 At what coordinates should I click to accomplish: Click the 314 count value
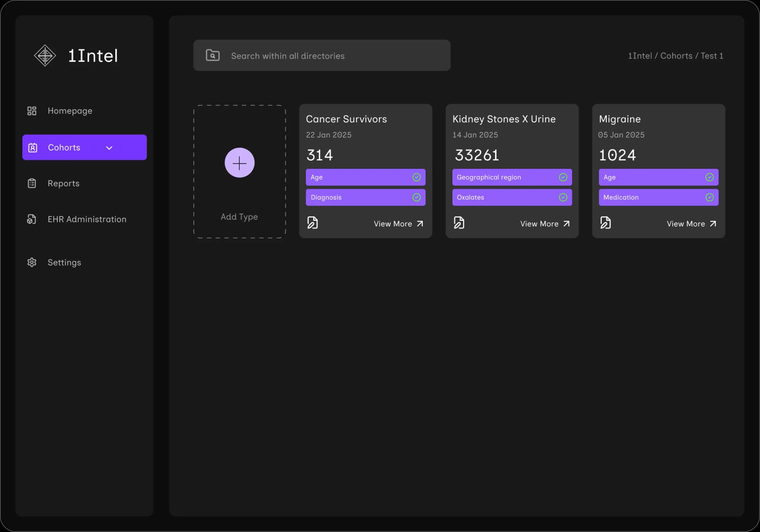coord(319,155)
